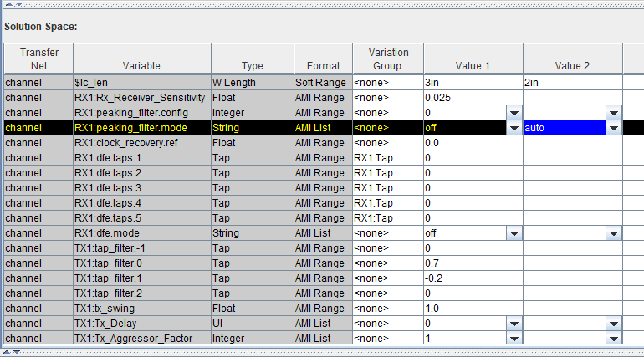Click the Variable column header
Viewport: 644px width, 357px height.
point(141,65)
